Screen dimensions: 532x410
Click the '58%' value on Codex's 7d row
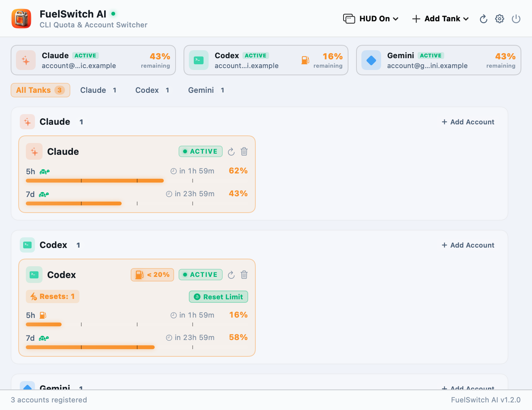238,337
